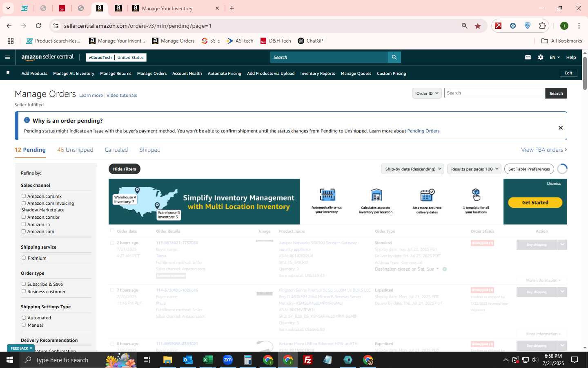Click Get Started on the inventory banner
The image size is (588, 368).
pyautogui.click(x=535, y=202)
